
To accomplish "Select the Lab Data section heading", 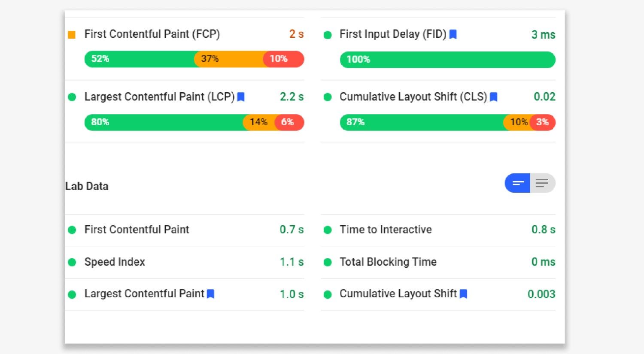I will [x=87, y=186].
